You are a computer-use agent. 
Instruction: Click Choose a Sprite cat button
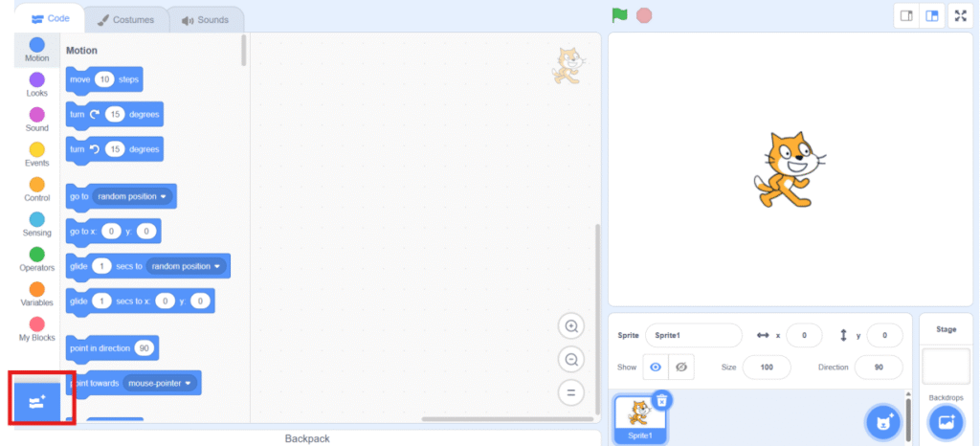(881, 422)
